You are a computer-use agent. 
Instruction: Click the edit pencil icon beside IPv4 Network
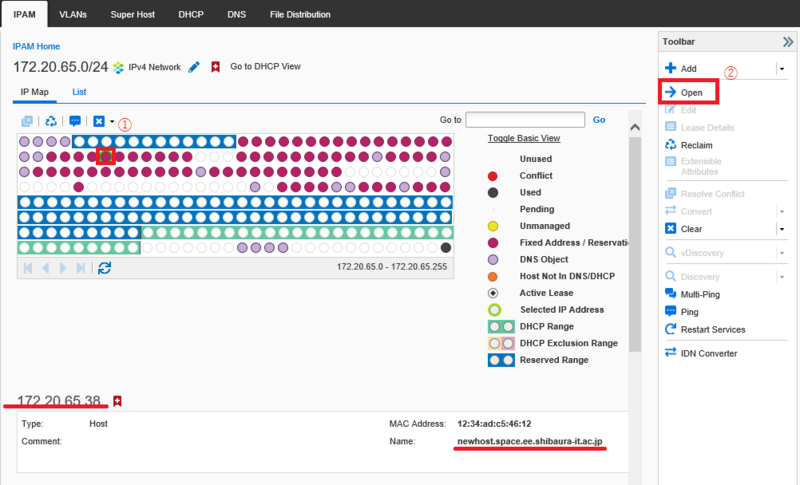[194, 67]
